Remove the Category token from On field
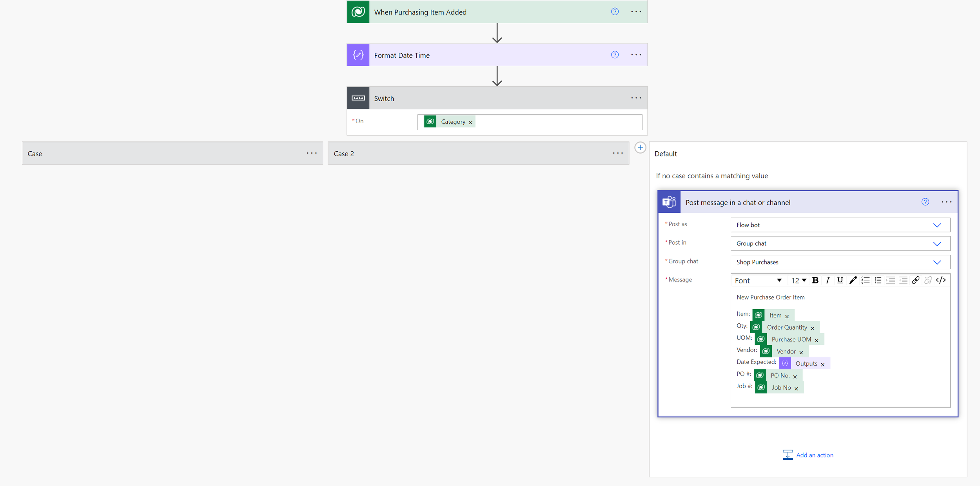Screen dimensions: 980x486 click(x=471, y=122)
